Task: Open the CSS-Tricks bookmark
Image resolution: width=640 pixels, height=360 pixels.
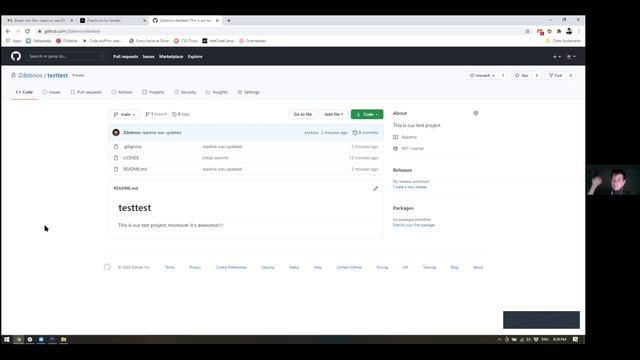Action: tap(186, 41)
